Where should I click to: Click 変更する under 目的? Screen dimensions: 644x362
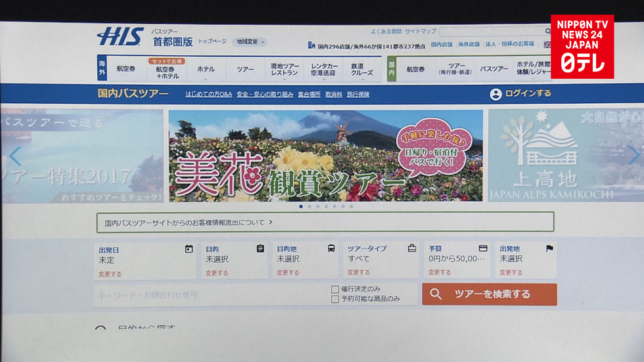pyautogui.click(x=217, y=273)
